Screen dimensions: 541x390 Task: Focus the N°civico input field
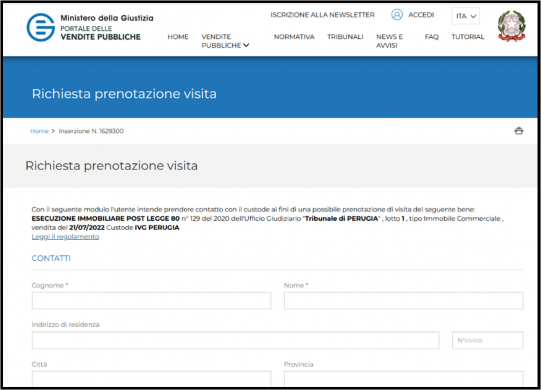[488, 340]
